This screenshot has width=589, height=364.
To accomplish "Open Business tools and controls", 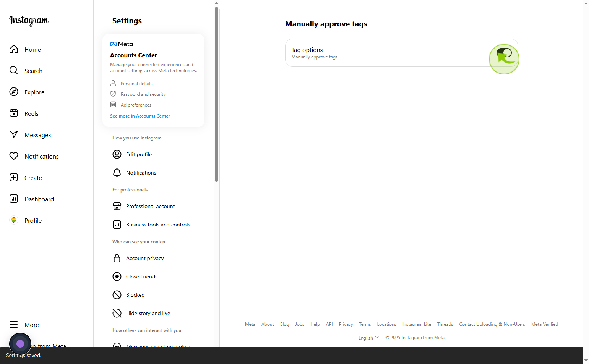I will [x=154, y=225].
